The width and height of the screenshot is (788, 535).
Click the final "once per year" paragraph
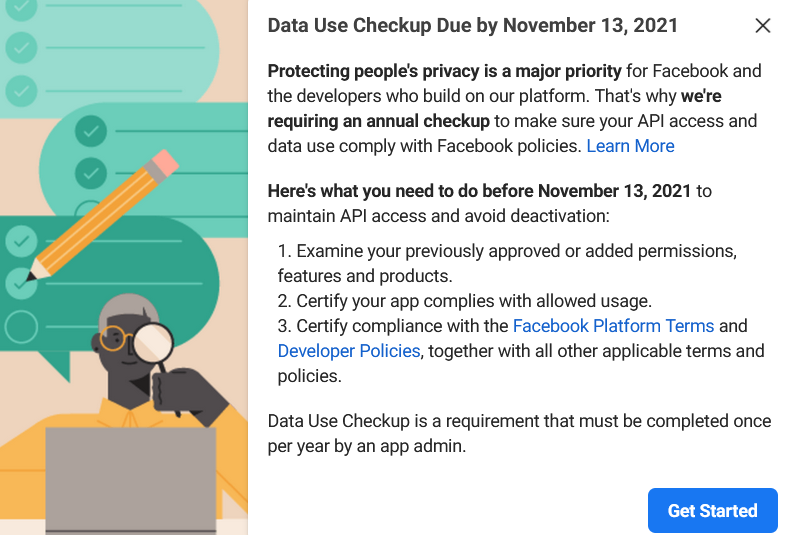519,433
